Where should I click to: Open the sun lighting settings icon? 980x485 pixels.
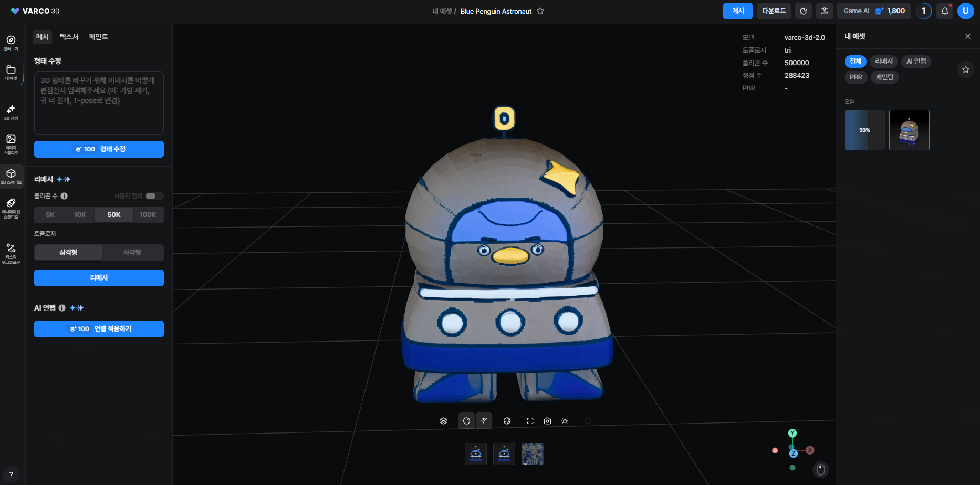click(x=565, y=421)
